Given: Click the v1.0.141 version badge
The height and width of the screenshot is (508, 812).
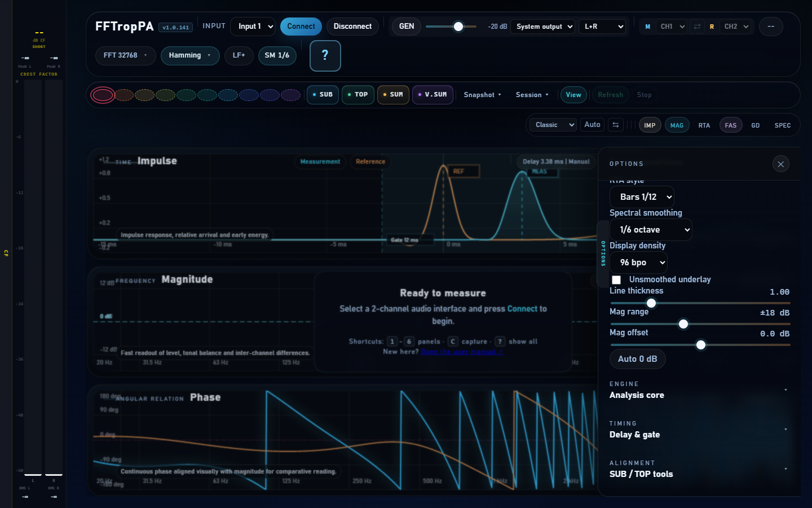Looking at the screenshot, I should (176, 27).
